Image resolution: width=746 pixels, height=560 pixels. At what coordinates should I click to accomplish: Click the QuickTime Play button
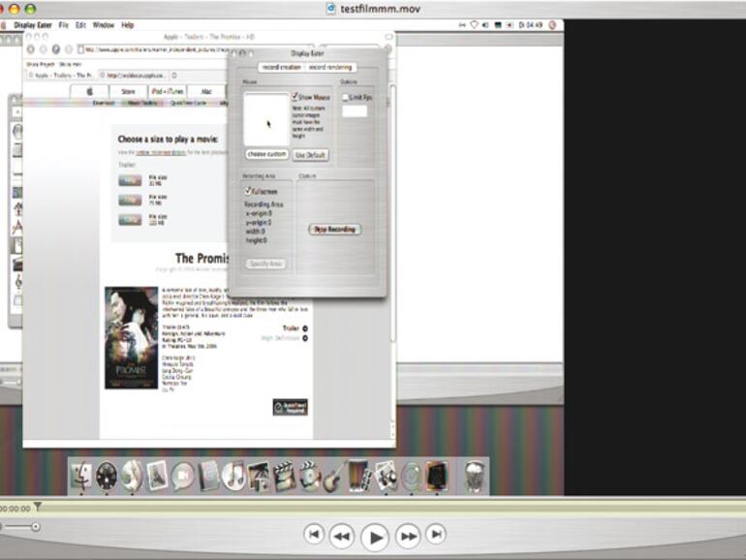coord(375,537)
